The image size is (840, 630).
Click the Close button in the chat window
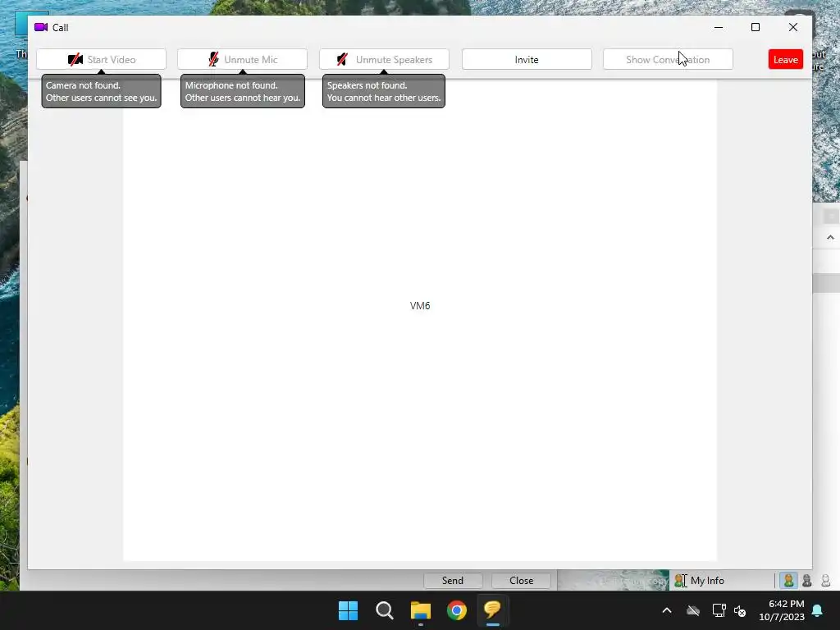pos(521,580)
